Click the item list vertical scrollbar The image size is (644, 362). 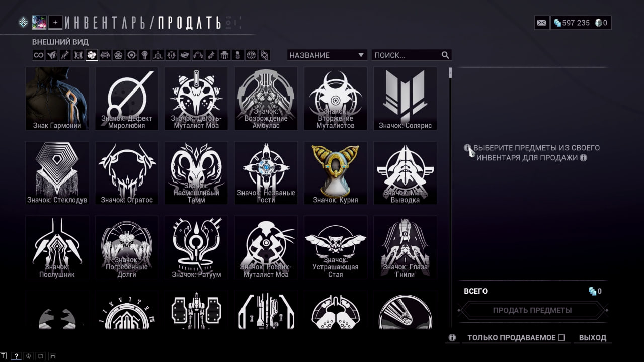pos(450,199)
